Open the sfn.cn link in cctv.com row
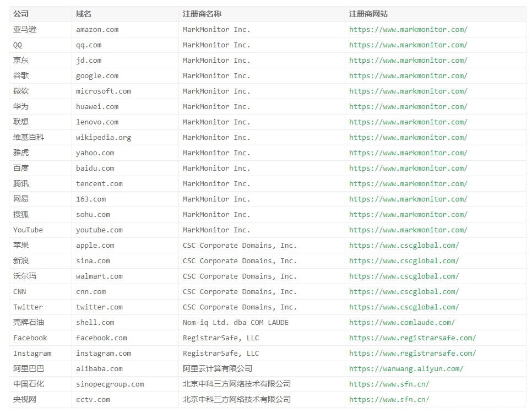This screenshot has height=413, width=532. [x=389, y=399]
